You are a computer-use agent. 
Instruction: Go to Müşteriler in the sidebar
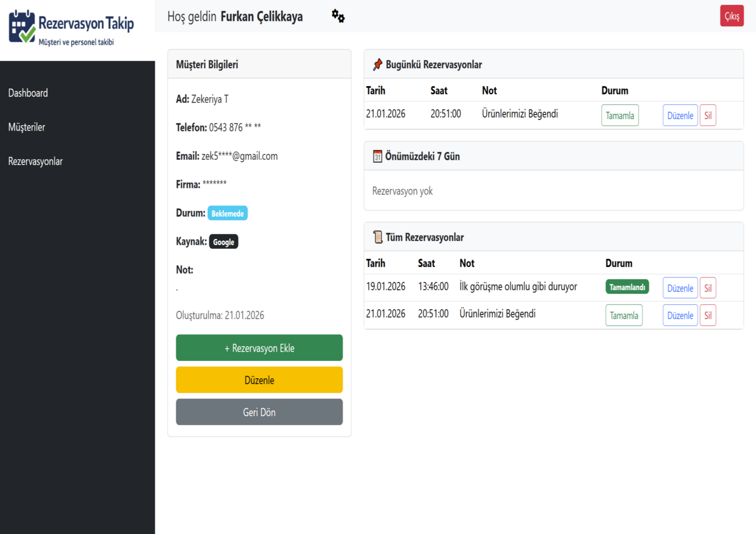pos(27,127)
